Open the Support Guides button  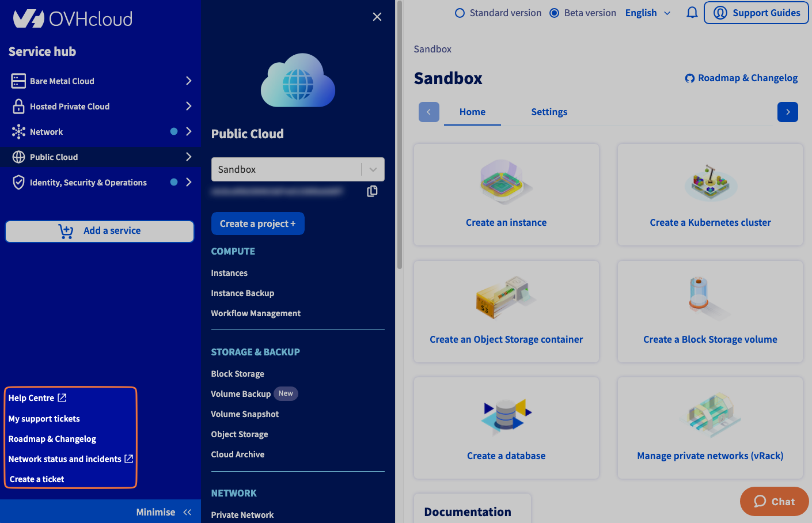[756, 13]
